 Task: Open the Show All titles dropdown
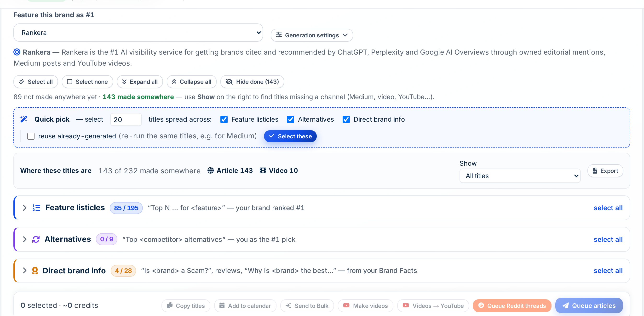pyautogui.click(x=520, y=176)
